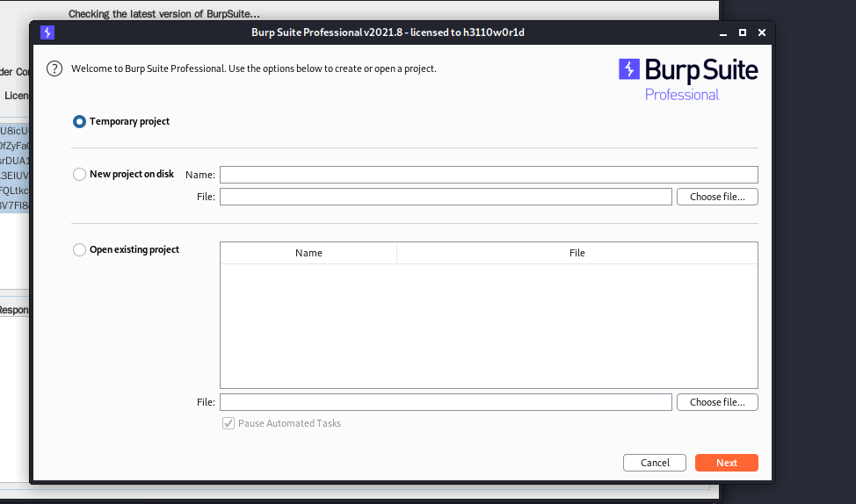Click the Burp Suite Professional logo

(x=688, y=80)
